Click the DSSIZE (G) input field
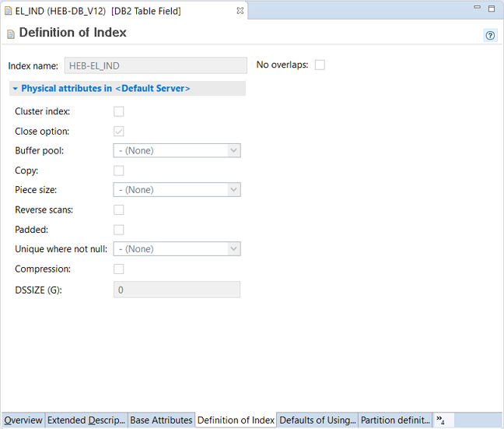 (x=177, y=290)
